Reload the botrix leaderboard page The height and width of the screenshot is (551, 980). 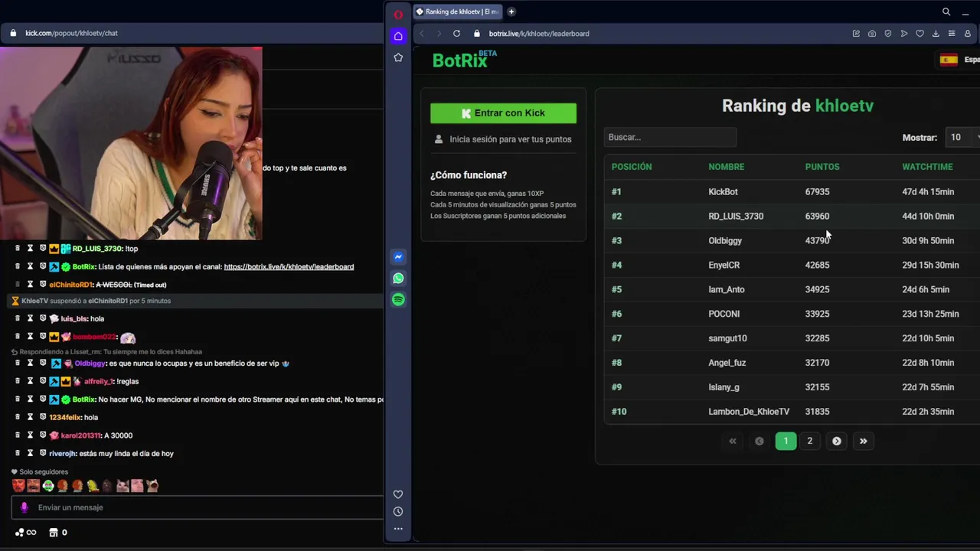coord(456,34)
